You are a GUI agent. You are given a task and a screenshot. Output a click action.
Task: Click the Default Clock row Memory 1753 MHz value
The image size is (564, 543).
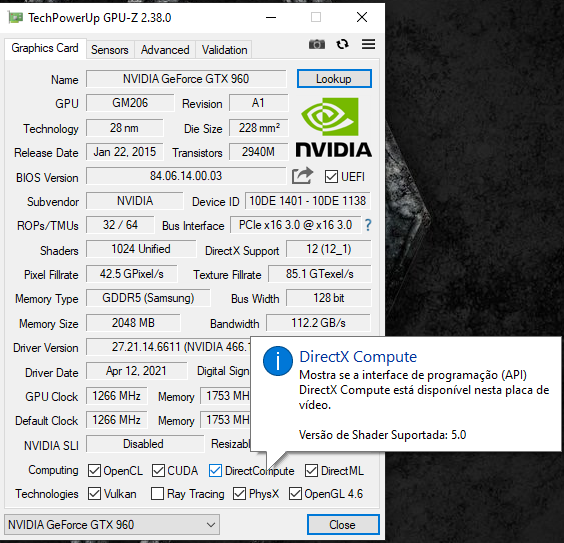225,420
